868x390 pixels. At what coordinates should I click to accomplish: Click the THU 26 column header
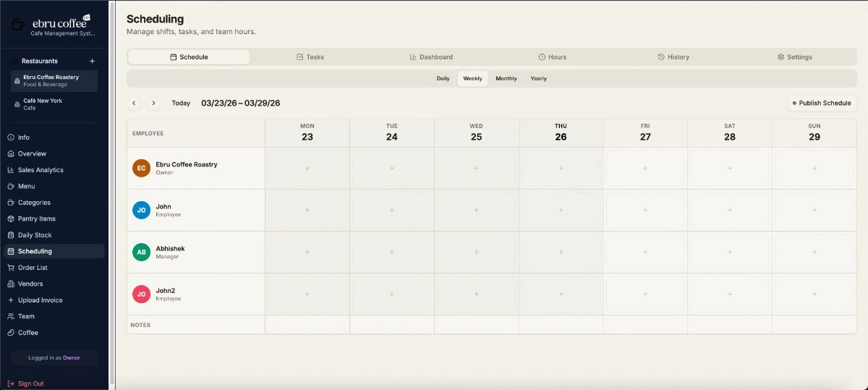(561, 132)
